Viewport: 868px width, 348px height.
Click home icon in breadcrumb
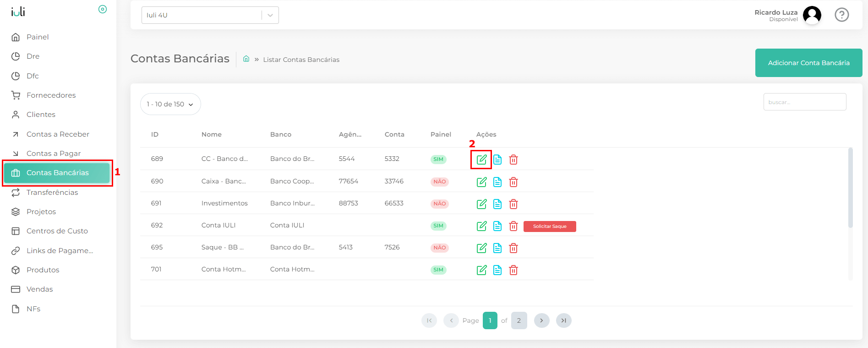click(x=246, y=59)
